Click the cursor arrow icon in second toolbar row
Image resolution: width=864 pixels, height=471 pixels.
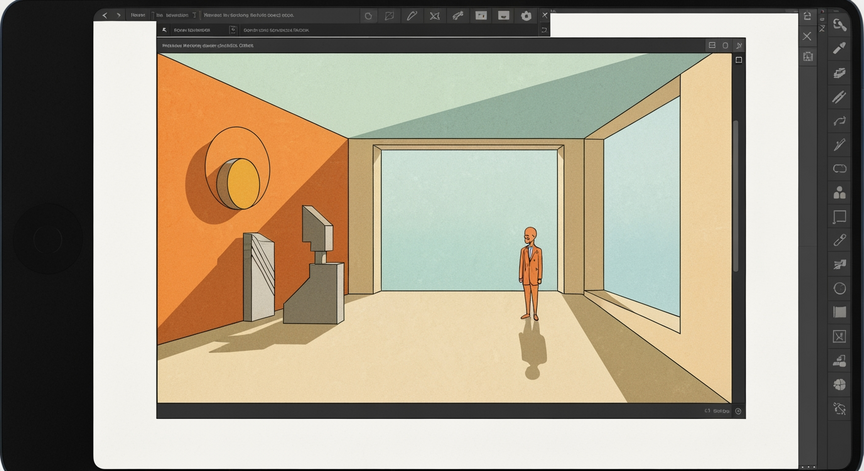(164, 30)
